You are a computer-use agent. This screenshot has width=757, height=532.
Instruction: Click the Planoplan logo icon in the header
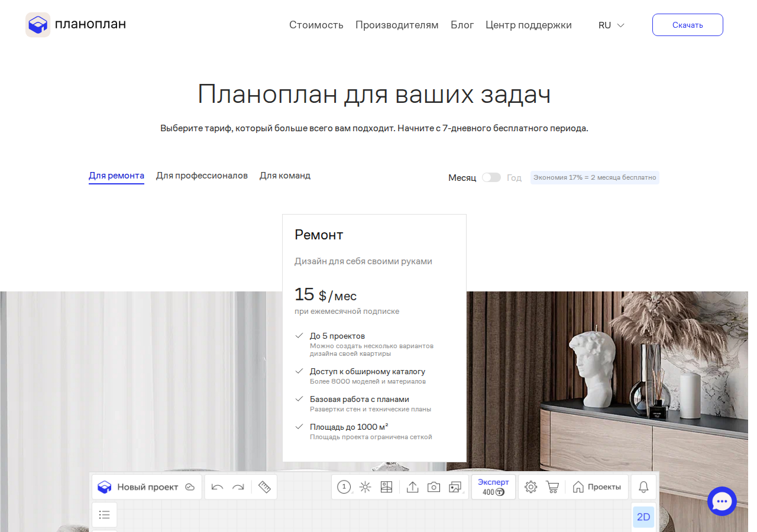pos(38,25)
